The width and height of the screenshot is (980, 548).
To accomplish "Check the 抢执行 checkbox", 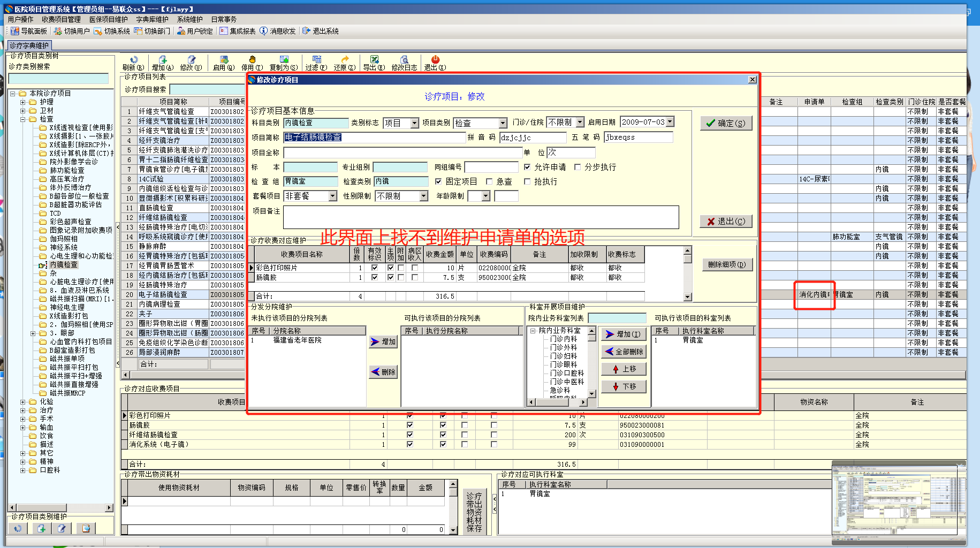I will (527, 181).
